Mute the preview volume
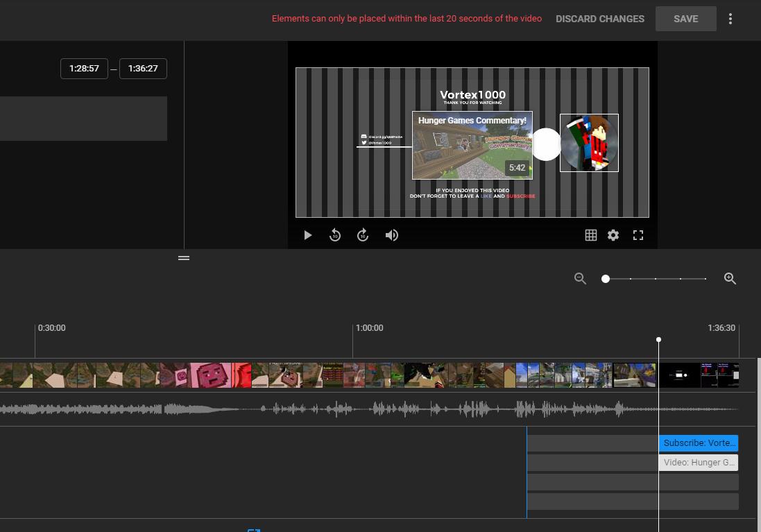 pos(392,235)
